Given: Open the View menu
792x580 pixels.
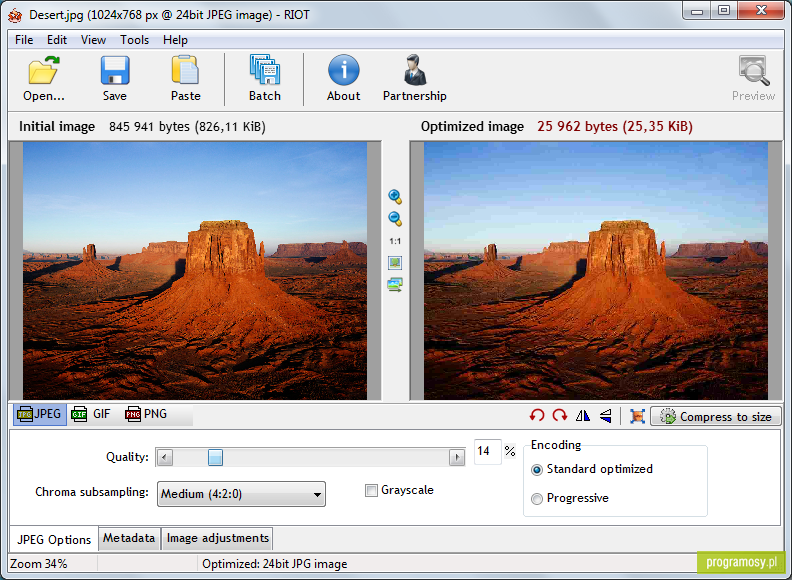Looking at the screenshot, I should [93, 40].
